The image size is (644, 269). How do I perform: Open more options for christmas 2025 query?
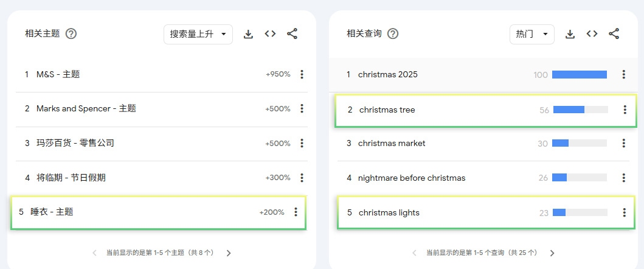pyautogui.click(x=623, y=74)
